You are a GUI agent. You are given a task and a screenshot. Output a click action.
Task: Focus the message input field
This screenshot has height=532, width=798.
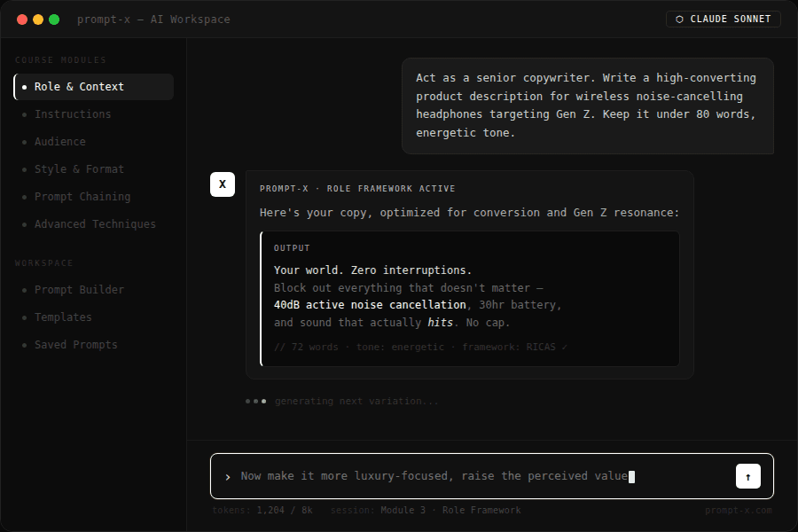pos(491,476)
